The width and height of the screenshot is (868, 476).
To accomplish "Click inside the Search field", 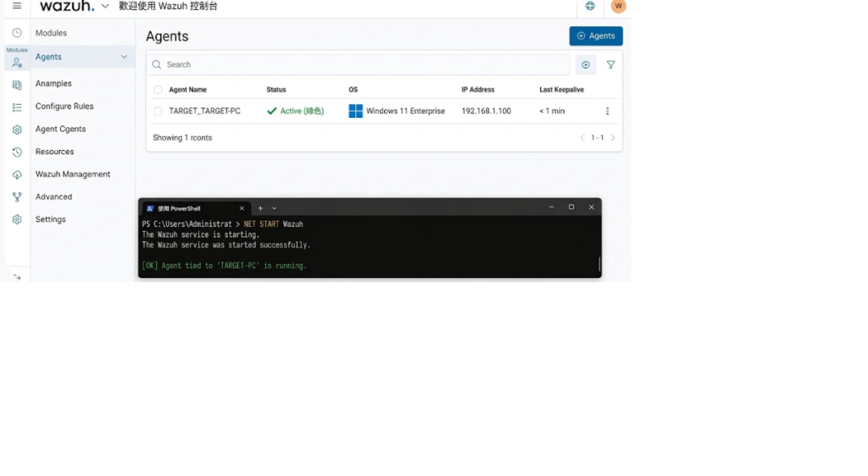I will coord(359,64).
